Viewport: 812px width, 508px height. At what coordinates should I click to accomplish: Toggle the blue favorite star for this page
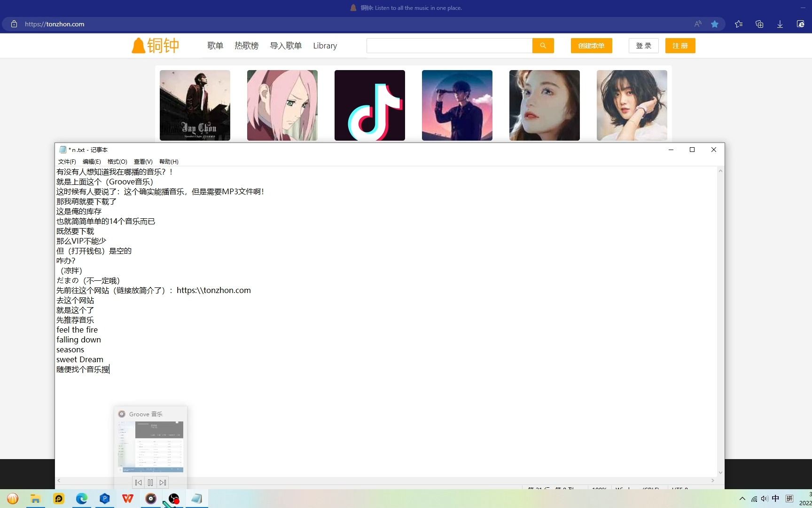click(x=715, y=24)
